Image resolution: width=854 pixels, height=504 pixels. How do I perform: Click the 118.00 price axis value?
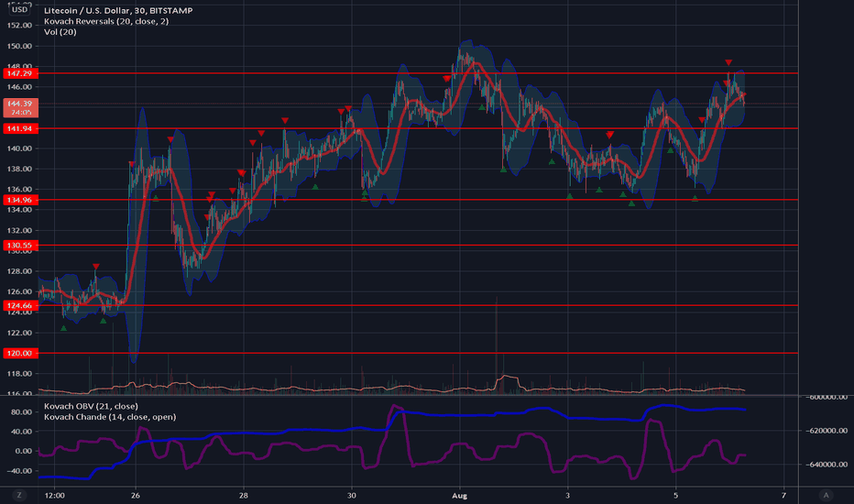(19, 374)
